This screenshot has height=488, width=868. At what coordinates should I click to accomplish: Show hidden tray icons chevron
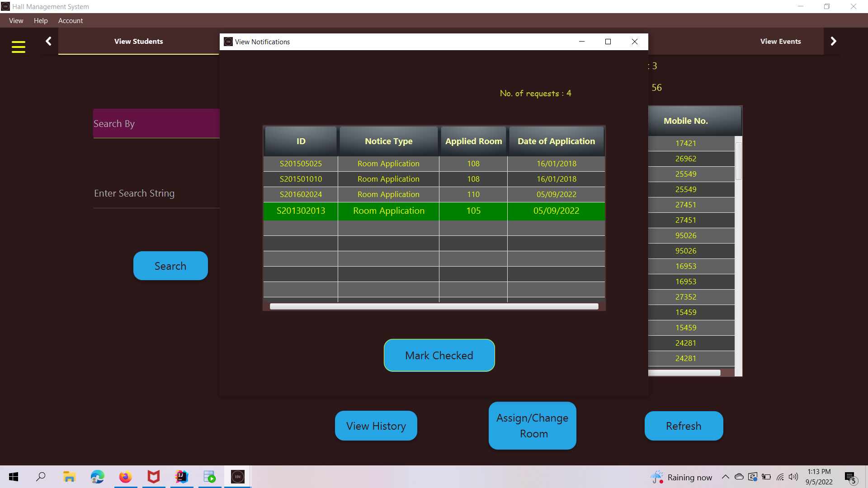pos(725,477)
